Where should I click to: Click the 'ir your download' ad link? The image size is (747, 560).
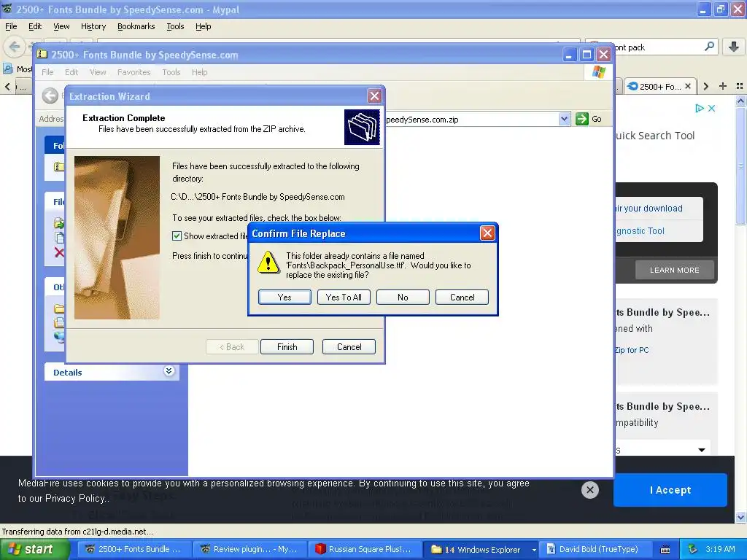click(649, 208)
